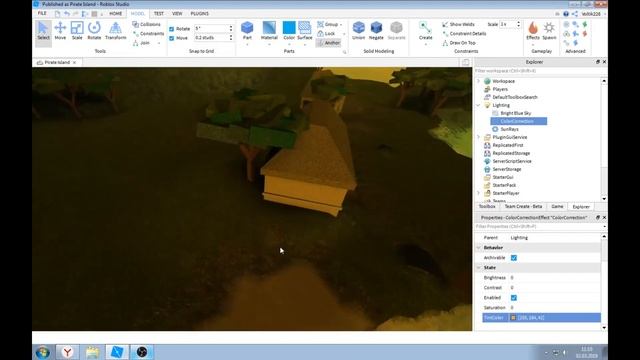Expand the StarterPlayer node
The height and width of the screenshot is (360, 640).
[479, 193]
